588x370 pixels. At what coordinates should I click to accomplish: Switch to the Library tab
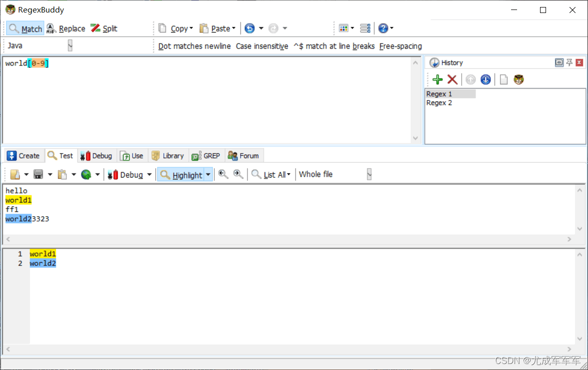tap(168, 155)
